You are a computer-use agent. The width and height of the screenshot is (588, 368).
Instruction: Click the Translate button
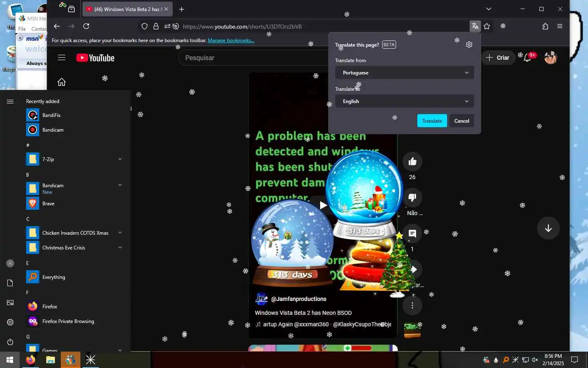pos(432,121)
